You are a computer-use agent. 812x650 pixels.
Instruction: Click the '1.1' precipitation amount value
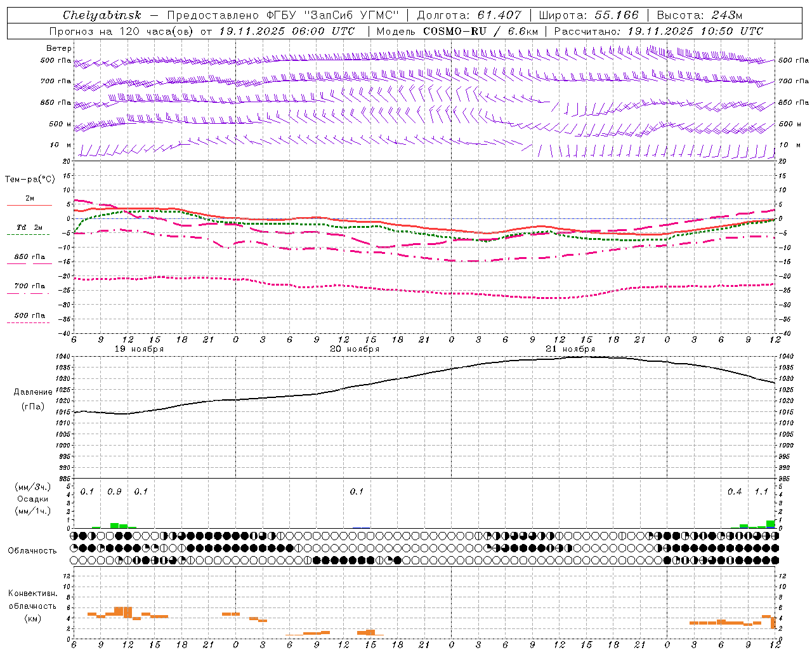[x=761, y=492]
